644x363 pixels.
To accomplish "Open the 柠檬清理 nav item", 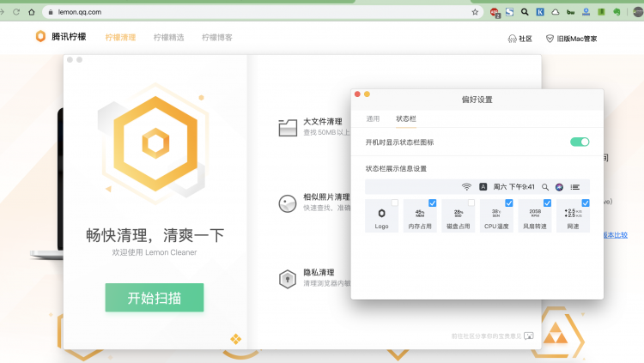I will coord(120,38).
